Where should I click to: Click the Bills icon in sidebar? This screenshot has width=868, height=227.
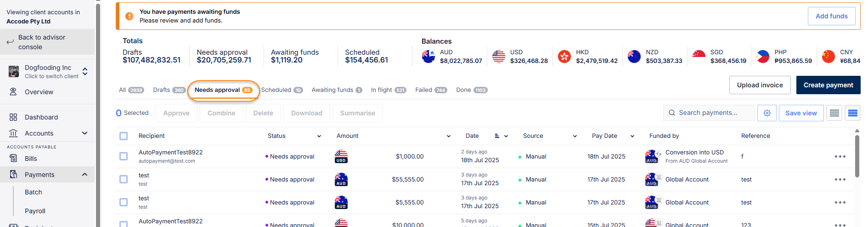tap(13, 159)
